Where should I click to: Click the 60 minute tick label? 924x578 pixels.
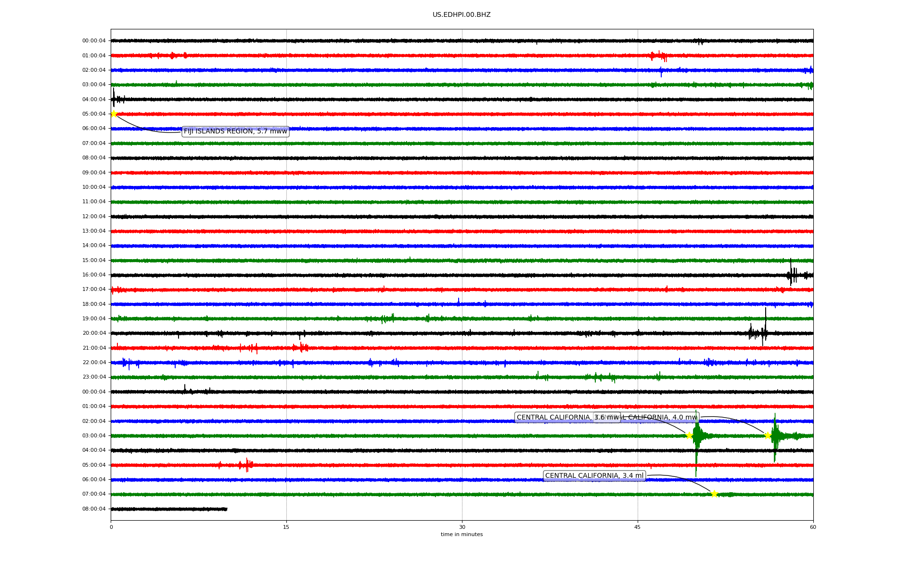tap(813, 527)
